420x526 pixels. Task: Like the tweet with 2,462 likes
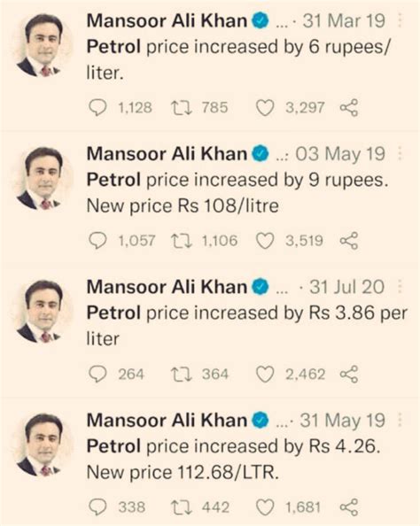[265, 375]
